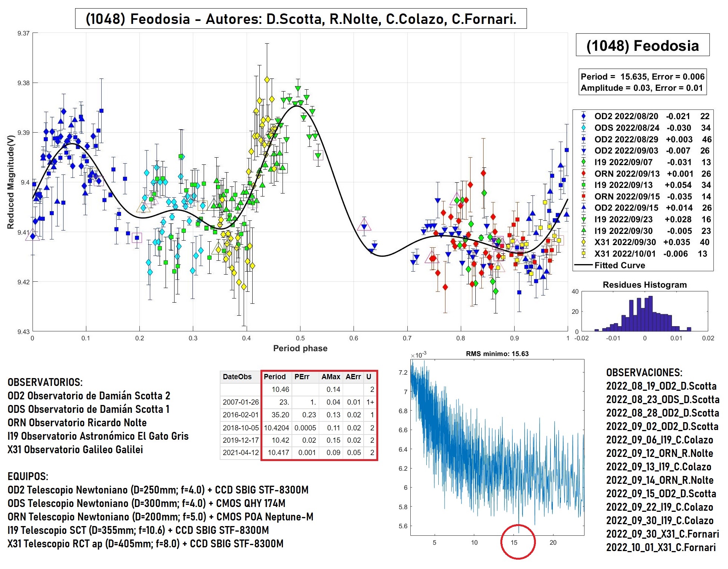Viewport: 728px width, 569px height.
Task: Click the 'EQUIPOS:' heading
Action: click(x=28, y=476)
